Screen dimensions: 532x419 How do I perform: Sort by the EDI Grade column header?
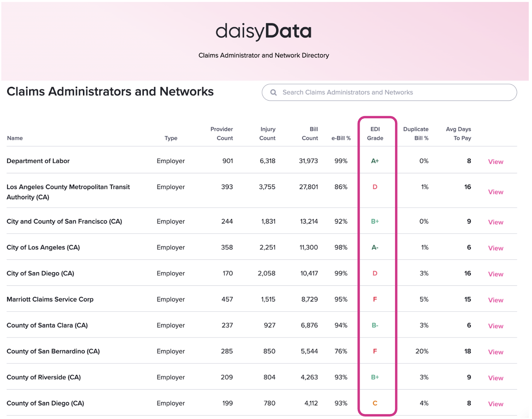375,134
